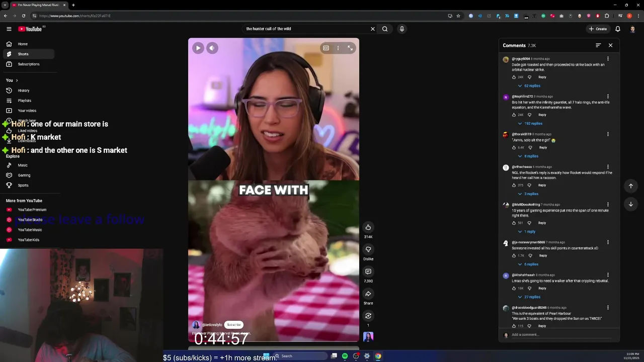Expand the 1 reply thread

(527, 232)
